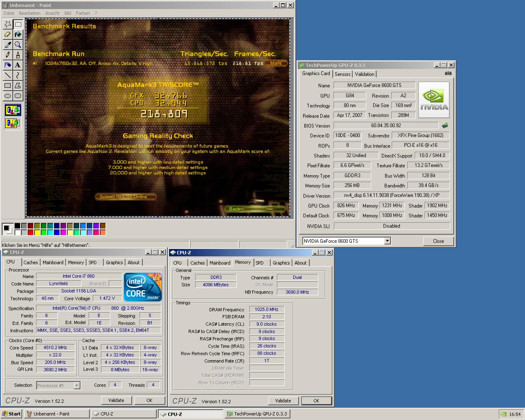Select the Brush tool in Paint
525x420 pixels.
point(18,55)
